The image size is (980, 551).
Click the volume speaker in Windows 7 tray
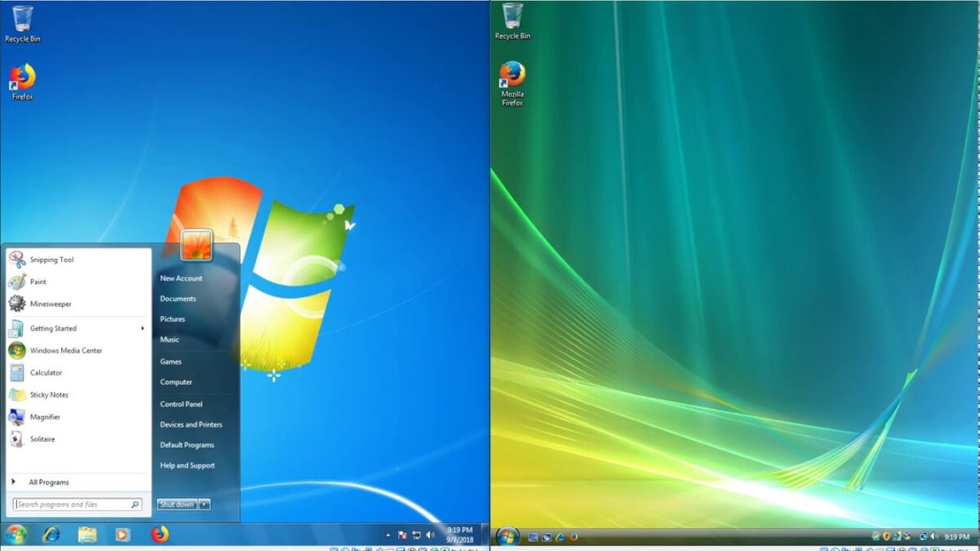click(430, 535)
